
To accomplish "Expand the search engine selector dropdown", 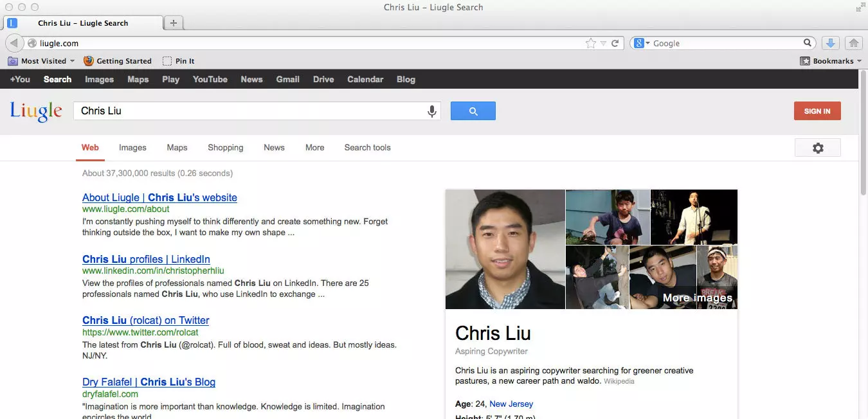I will [x=641, y=43].
